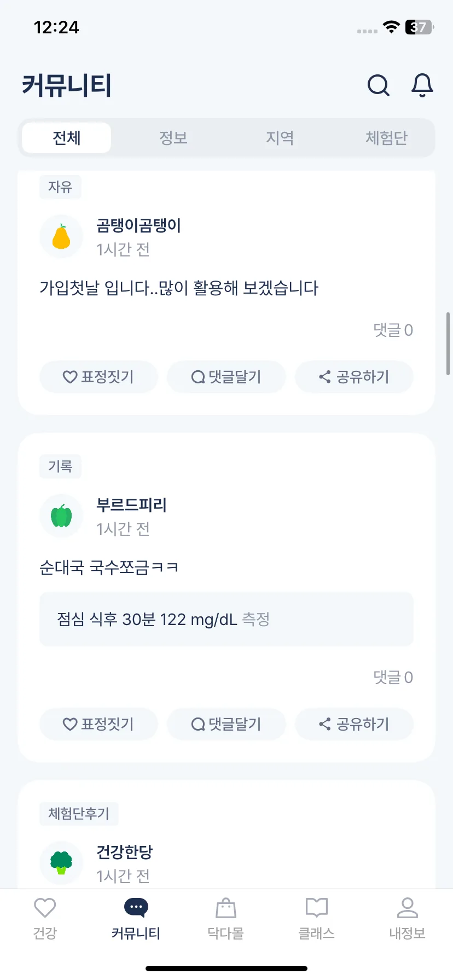
Task: Tap 표정짓기 on 부르드피리's post
Action: click(x=98, y=724)
